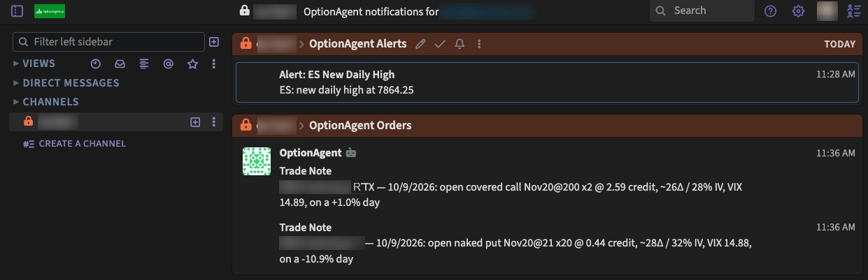Click lock icon in OptionAgent Orders header

[246, 125]
